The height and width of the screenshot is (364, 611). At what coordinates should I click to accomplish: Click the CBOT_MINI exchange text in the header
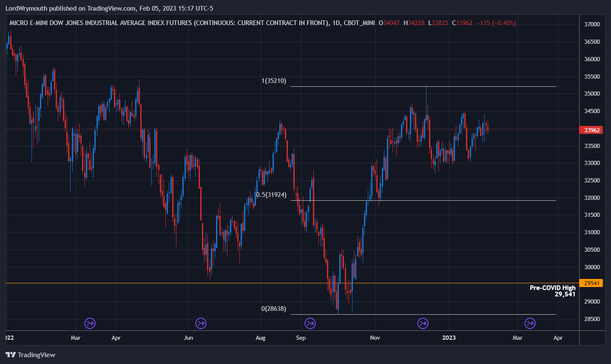pyautogui.click(x=359, y=23)
